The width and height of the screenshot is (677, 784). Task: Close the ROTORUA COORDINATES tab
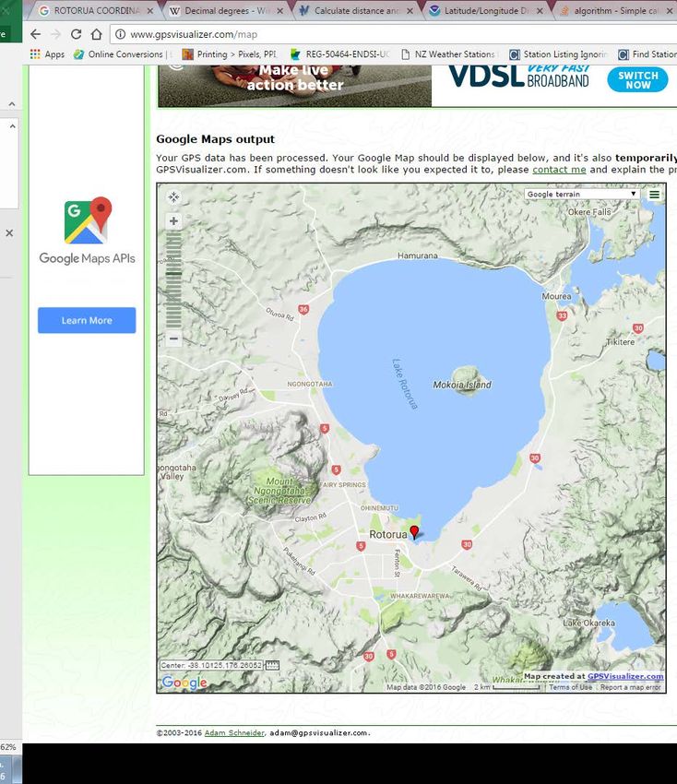point(150,10)
